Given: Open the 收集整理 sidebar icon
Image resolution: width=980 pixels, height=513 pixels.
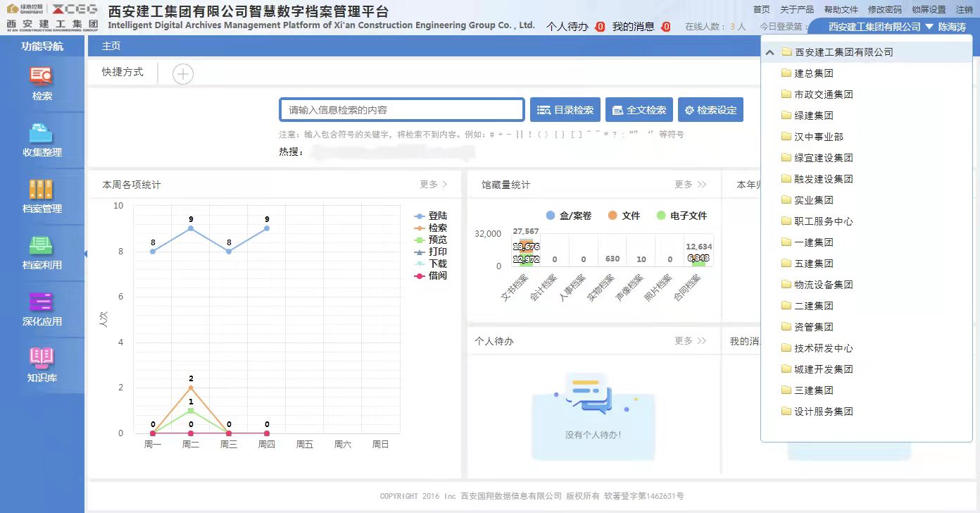Looking at the screenshot, I should click(x=42, y=132).
